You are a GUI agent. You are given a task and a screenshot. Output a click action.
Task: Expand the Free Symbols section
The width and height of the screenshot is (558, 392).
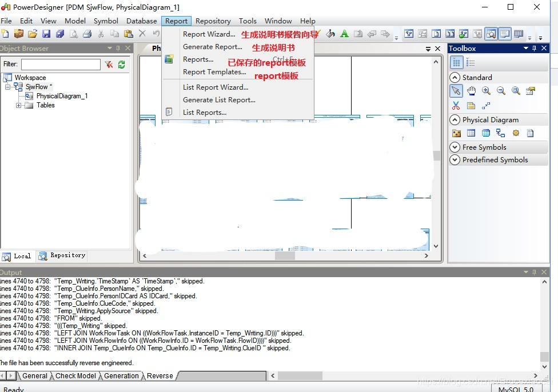tap(455, 147)
